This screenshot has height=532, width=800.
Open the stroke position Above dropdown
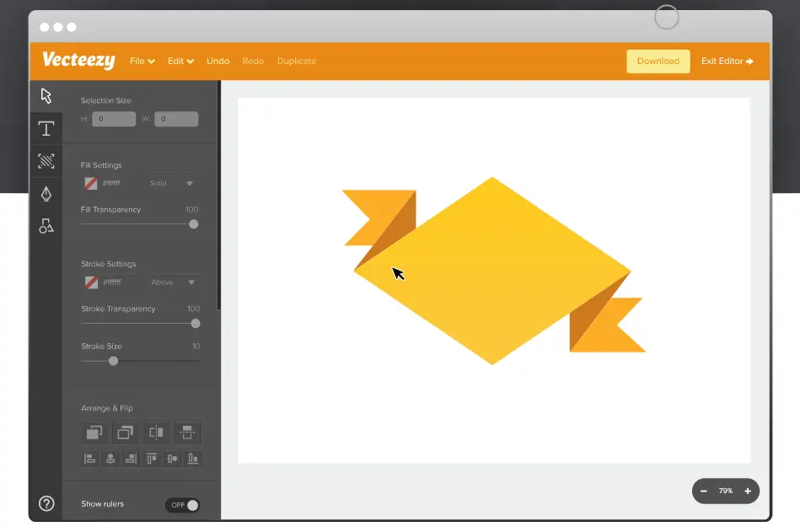pyautogui.click(x=170, y=282)
